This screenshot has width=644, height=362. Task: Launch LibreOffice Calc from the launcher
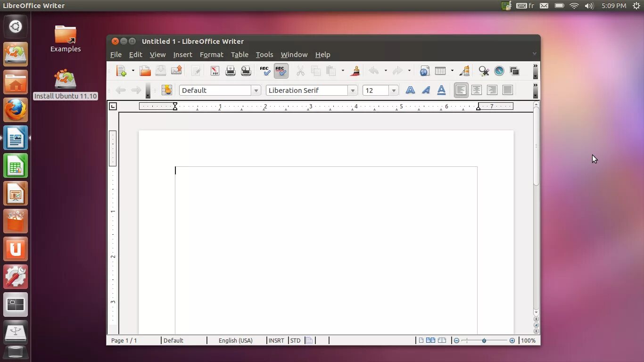coord(16,166)
